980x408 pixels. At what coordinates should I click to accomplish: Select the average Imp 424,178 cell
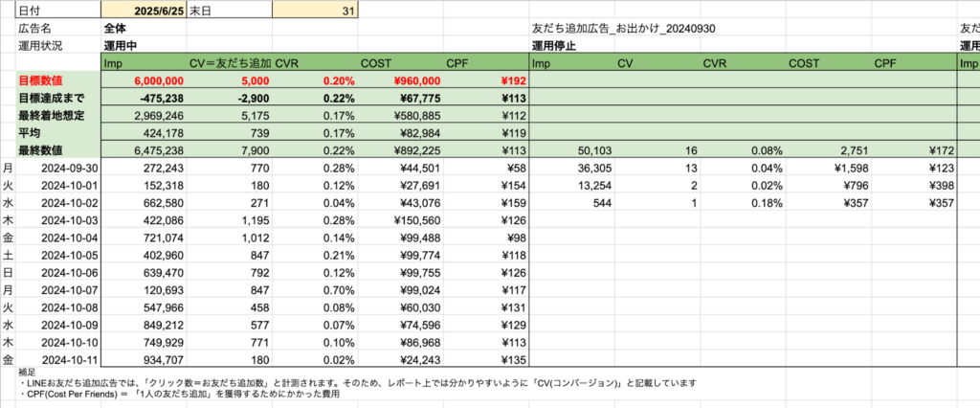[x=144, y=133]
